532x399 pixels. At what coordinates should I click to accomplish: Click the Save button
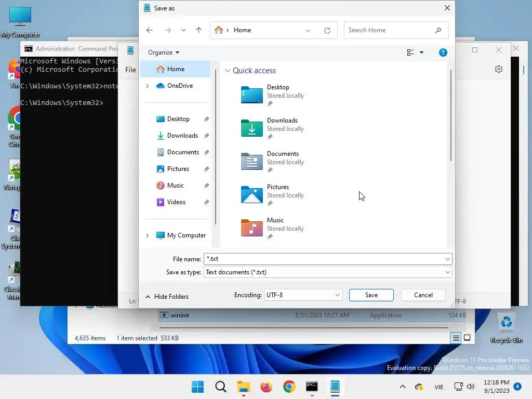click(371, 295)
